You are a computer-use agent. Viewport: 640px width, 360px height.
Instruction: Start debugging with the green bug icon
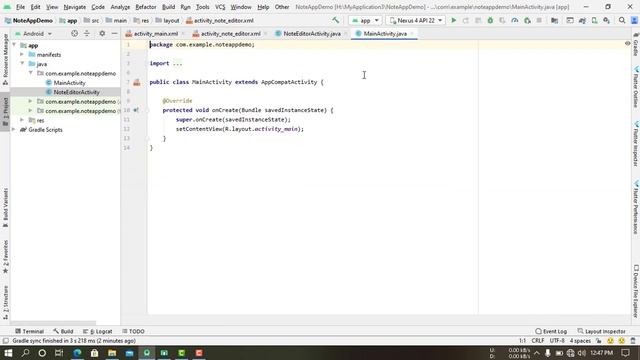[x=490, y=20]
